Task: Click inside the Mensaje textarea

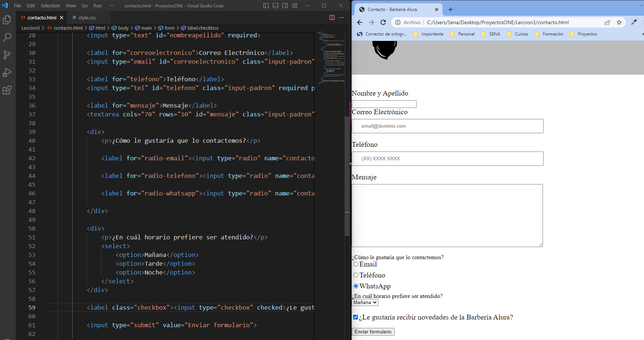Action: coord(447,216)
